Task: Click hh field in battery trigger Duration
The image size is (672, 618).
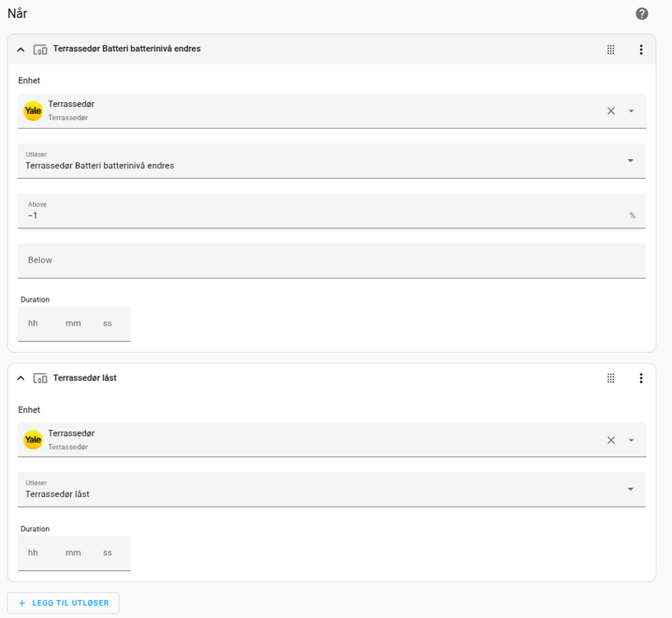Action: click(x=34, y=324)
